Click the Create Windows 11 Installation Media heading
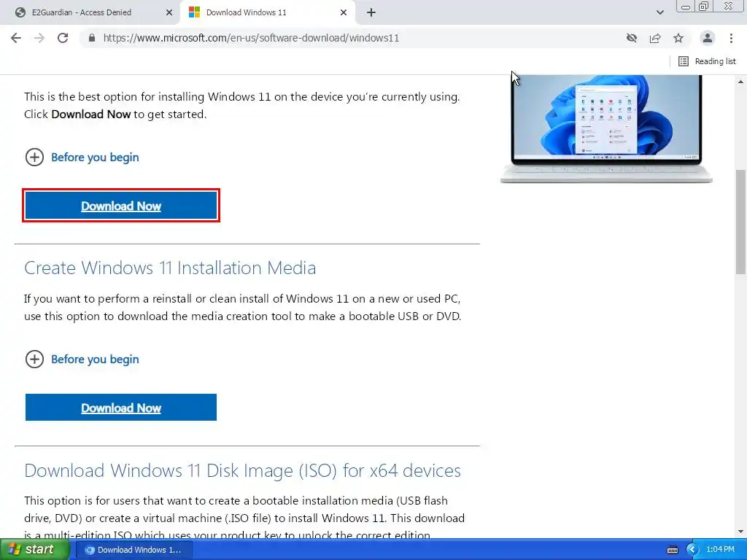The image size is (747, 560). pos(170,268)
